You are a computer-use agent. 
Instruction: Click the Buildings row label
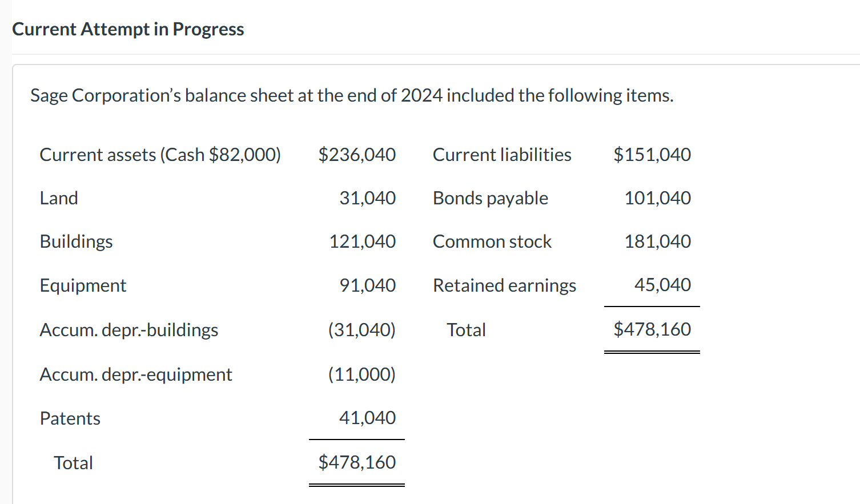tap(77, 241)
